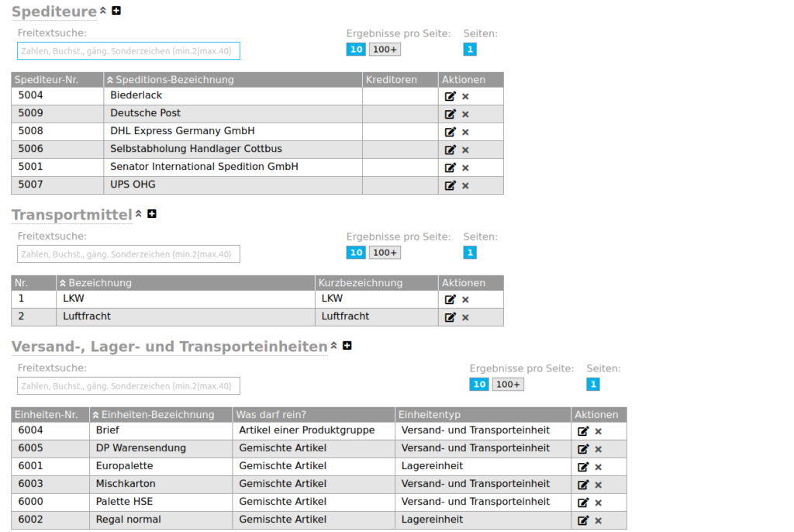
Task: Click the Einheiten-Nr. column header
Action: pos(50,414)
